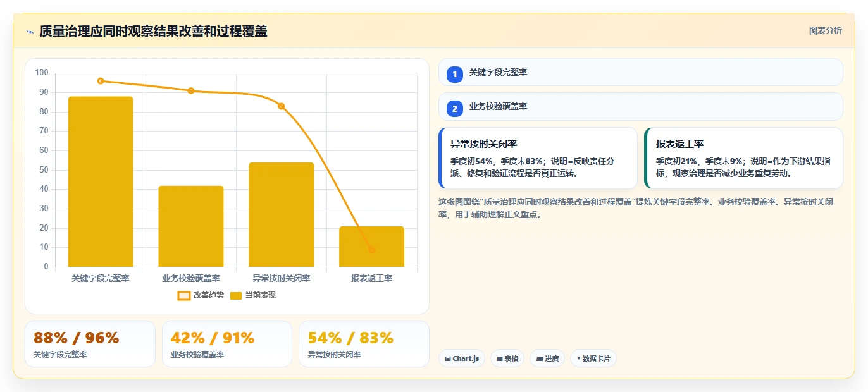The image size is (868, 392).
Task: Click the 54% / 83% stat card
Action: click(364, 344)
